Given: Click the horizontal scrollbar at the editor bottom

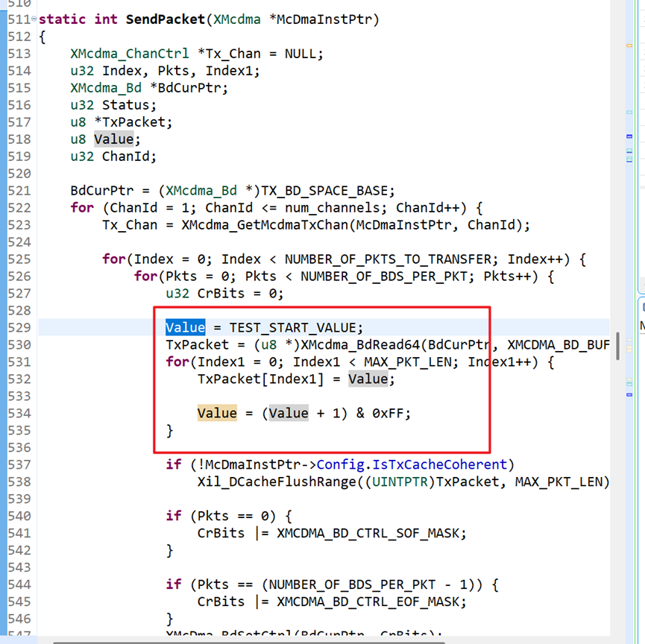Looking at the screenshot, I should click(249, 642).
